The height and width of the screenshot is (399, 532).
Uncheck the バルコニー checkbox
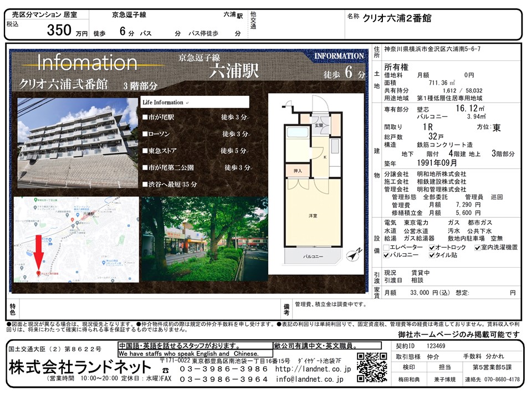[x=387, y=255]
